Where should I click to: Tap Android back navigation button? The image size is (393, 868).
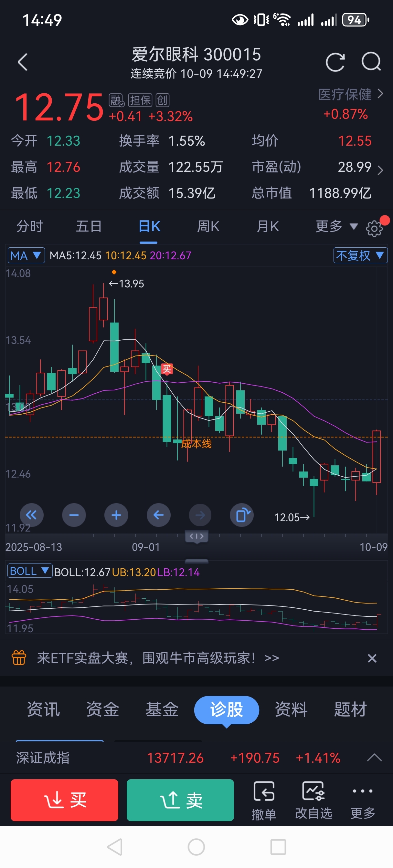pos(115,847)
